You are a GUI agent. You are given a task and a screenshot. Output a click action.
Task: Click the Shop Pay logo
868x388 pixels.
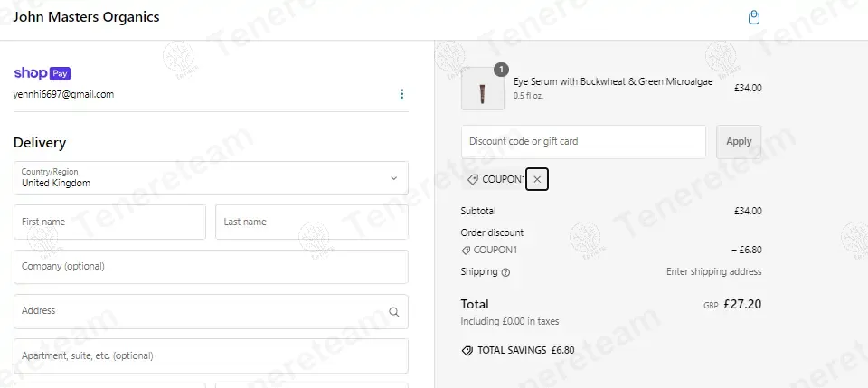tap(42, 73)
